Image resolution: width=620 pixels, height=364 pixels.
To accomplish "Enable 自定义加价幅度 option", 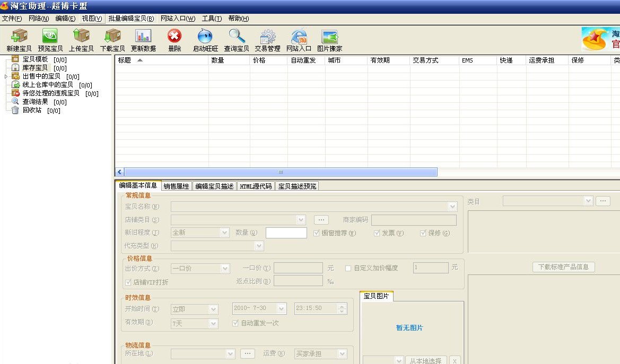I will (348, 268).
